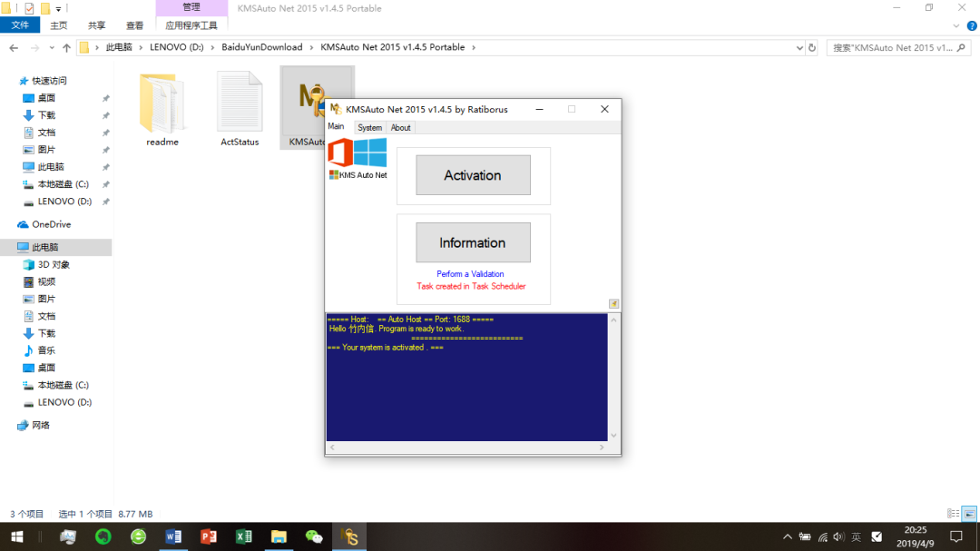Switch to the System tab in KMSAuto
Screen dimensions: 980x551
click(x=369, y=128)
